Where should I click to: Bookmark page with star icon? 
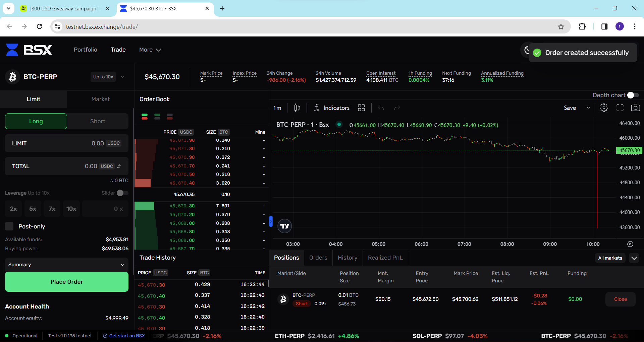click(561, 27)
